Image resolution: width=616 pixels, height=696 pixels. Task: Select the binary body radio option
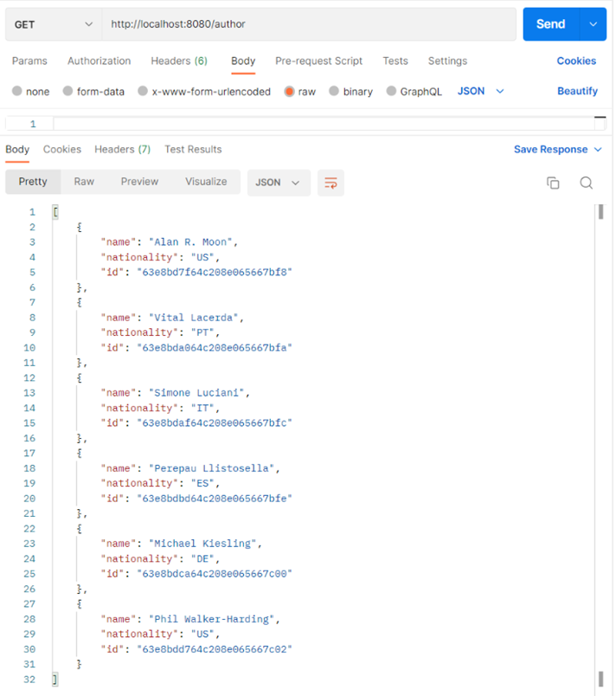334,92
